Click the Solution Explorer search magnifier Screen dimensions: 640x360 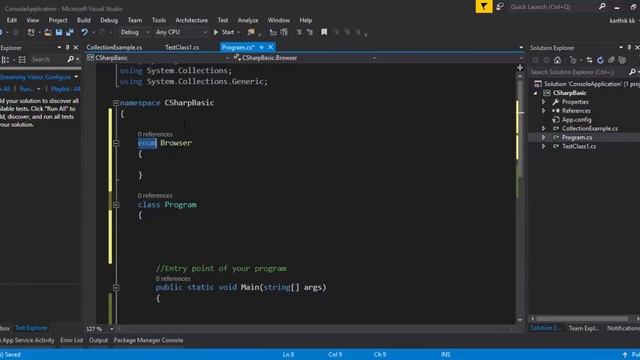coord(632,72)
